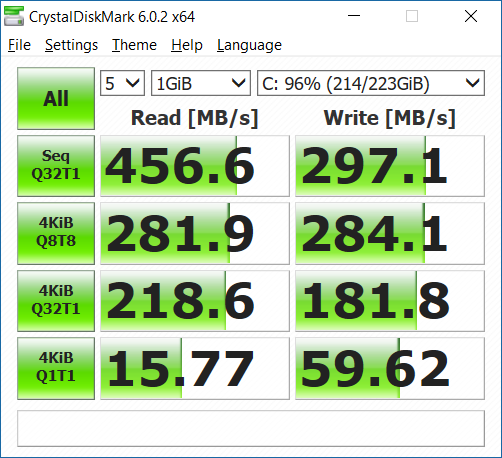The image size is (502, 458).
Task: Click the 4KiB Q8T8 read result 281.9
Action: point(195,233)
